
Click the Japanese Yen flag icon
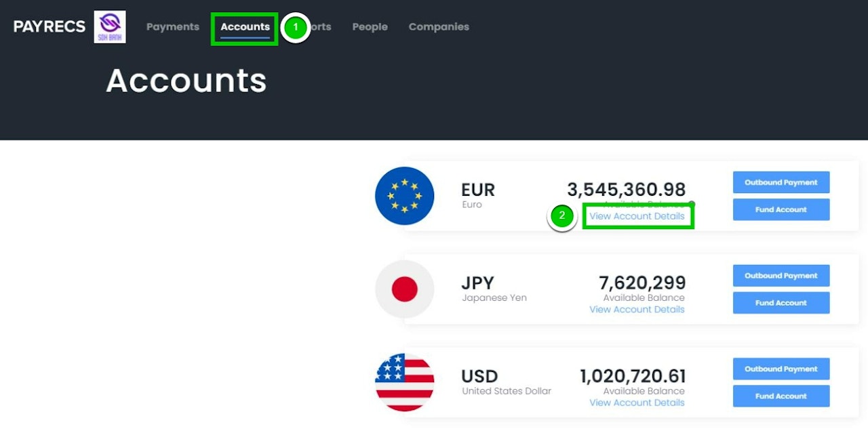pyautogui.click(x=404, y=289)
